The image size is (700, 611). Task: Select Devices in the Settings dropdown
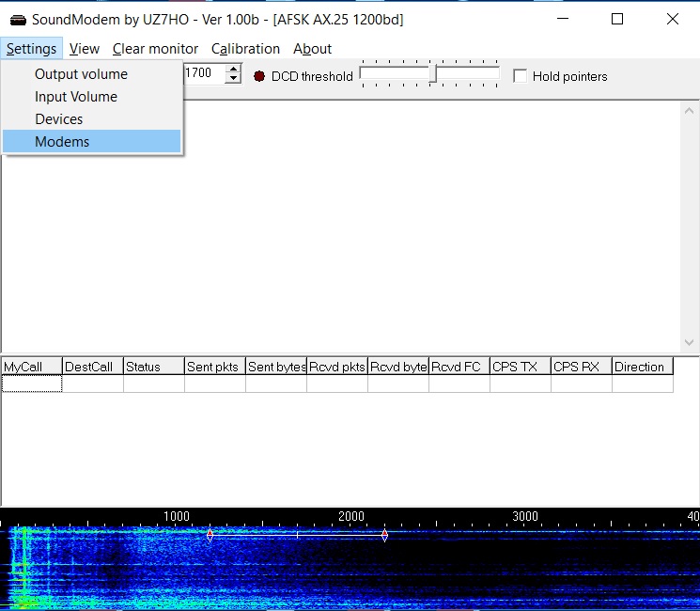tap(59, 119)
